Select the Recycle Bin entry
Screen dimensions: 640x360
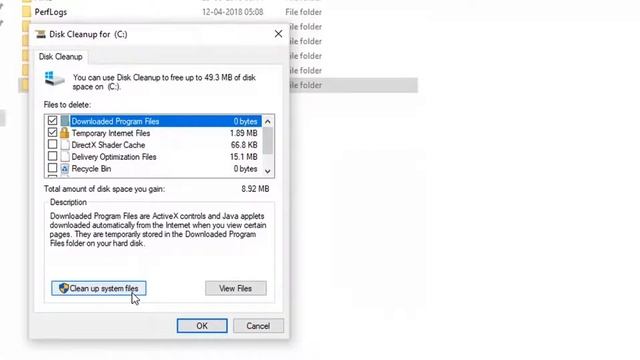pyautogui.click(x=91, y=169)
